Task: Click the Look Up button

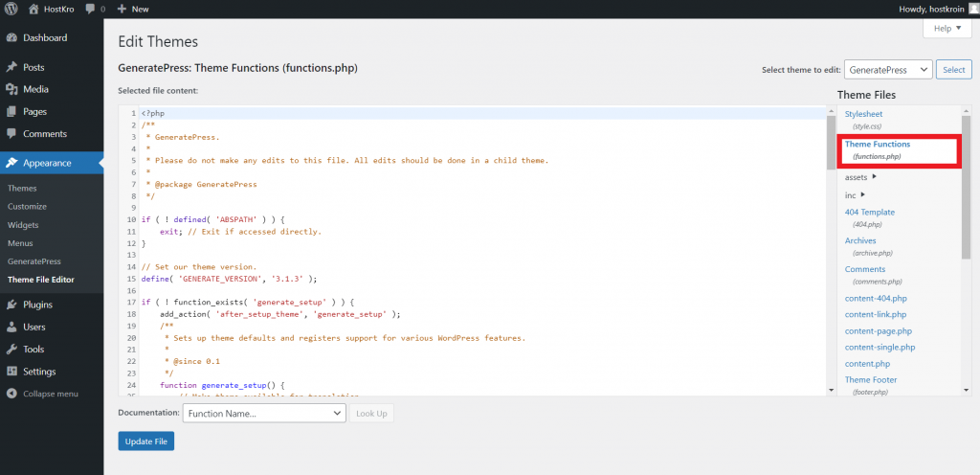Action: point(372,414)
